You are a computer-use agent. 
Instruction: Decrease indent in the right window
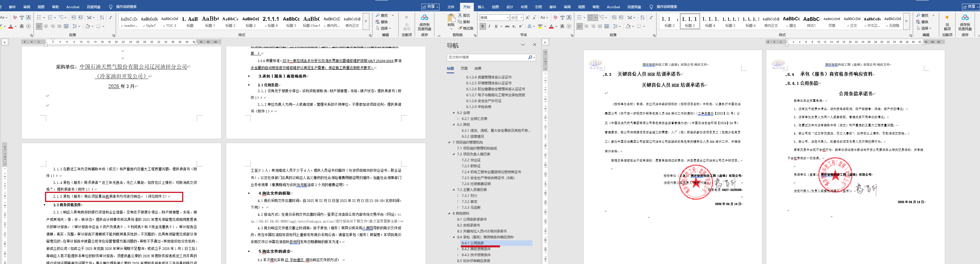(x=614, y=17)
